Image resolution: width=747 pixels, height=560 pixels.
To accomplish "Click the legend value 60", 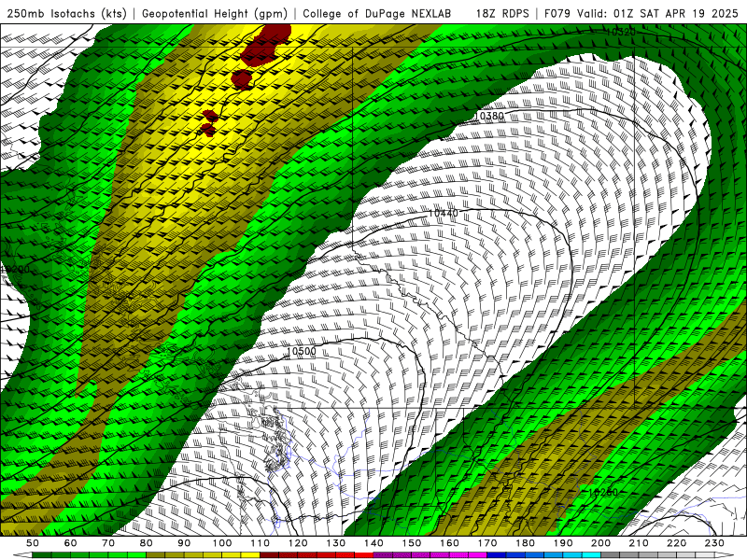I will point(71,543).
